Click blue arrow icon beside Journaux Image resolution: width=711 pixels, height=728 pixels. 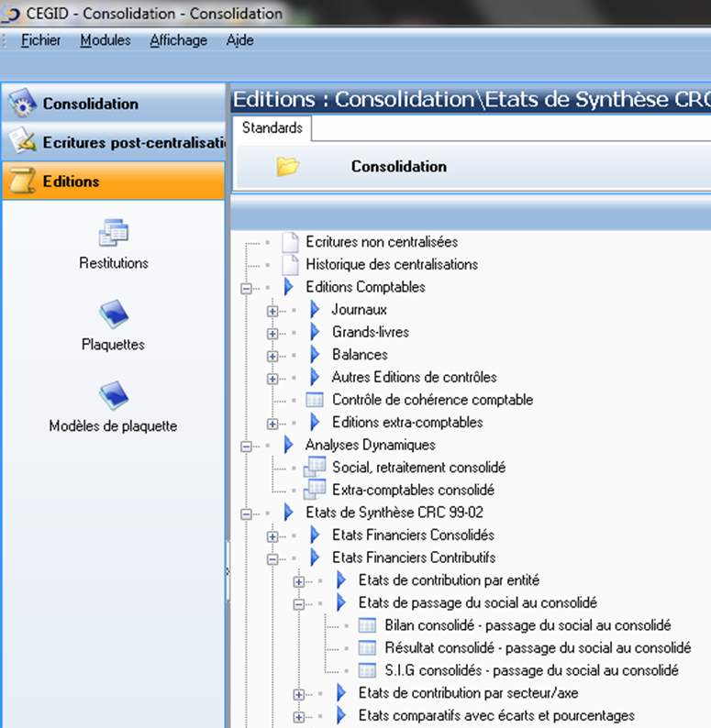(315, 309)
